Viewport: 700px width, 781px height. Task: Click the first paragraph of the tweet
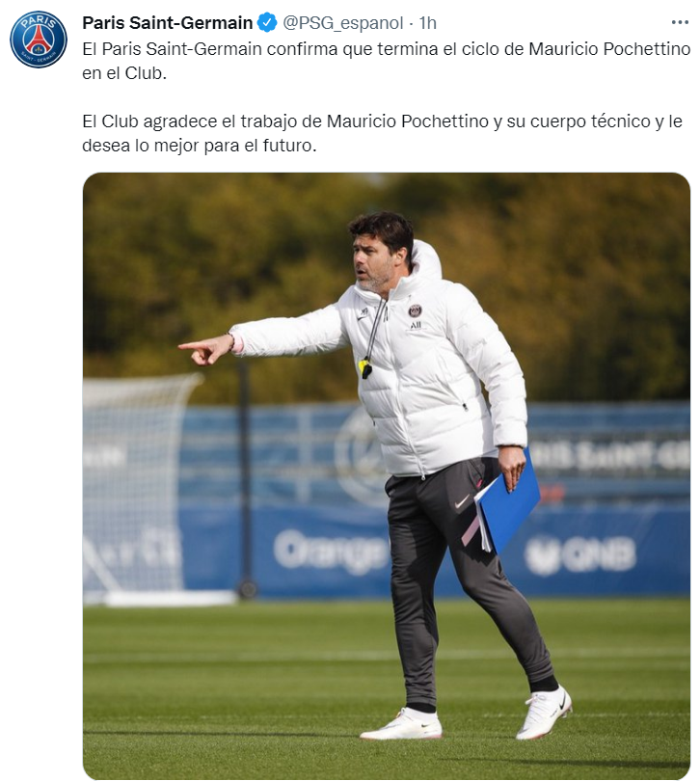[x=386, y=61]
